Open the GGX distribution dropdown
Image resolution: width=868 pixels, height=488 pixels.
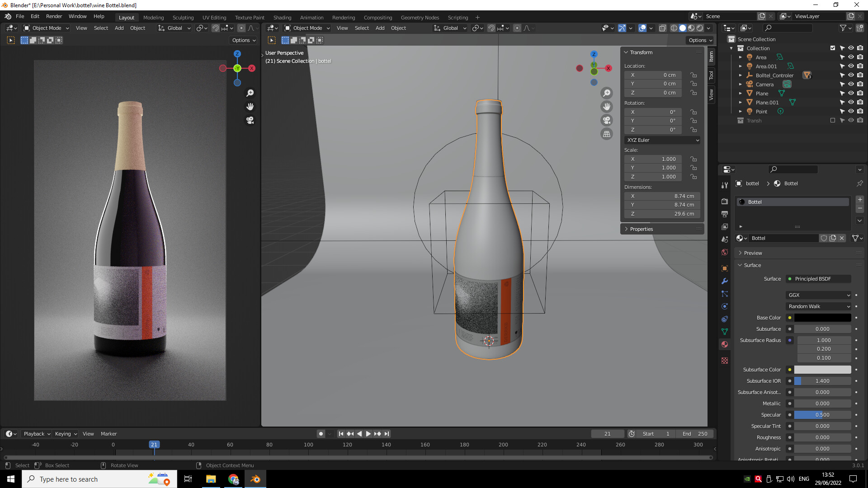click(x=818, y=295)
